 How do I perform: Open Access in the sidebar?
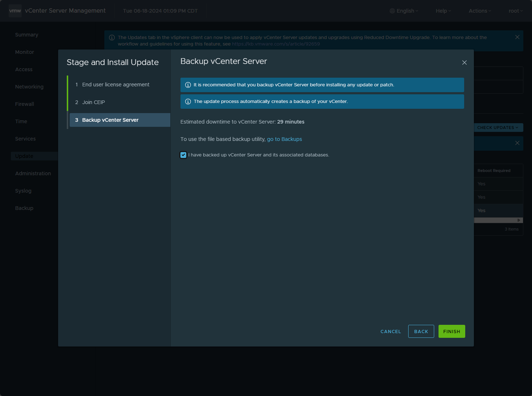click(24, 69)
